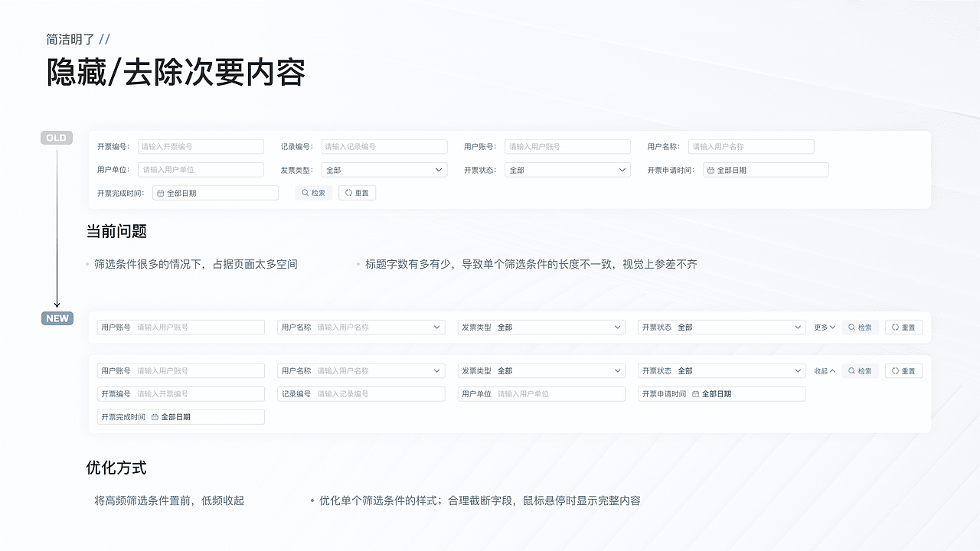Click 重置 reset button in OLD panel
Image resolution: width=980 pixels, height=551 pixels.
[x=357, y=193]
